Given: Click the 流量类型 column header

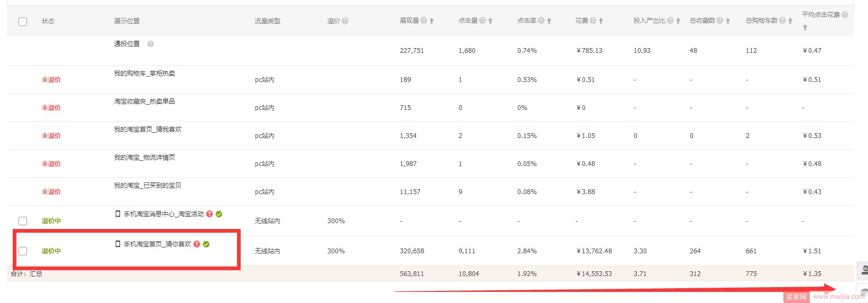Looking at the screenshot, I should pyautogui.click(x=268, y=21).
